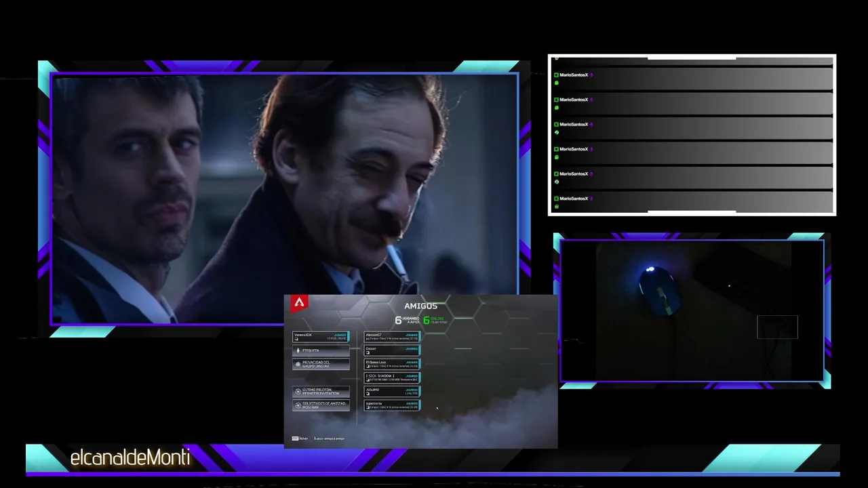Select friend card starting with Alex
The height and width of the screenshot is (488, 868).
392,337
